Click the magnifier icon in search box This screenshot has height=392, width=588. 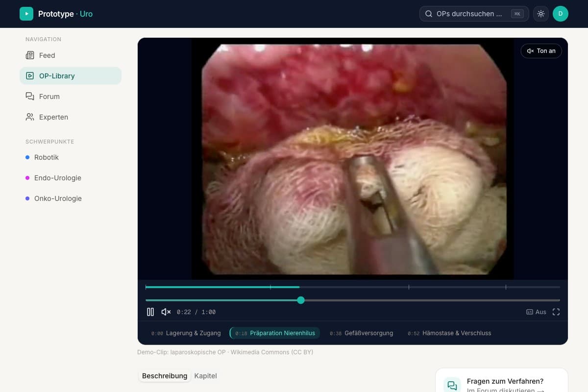[x=429, y=14]
